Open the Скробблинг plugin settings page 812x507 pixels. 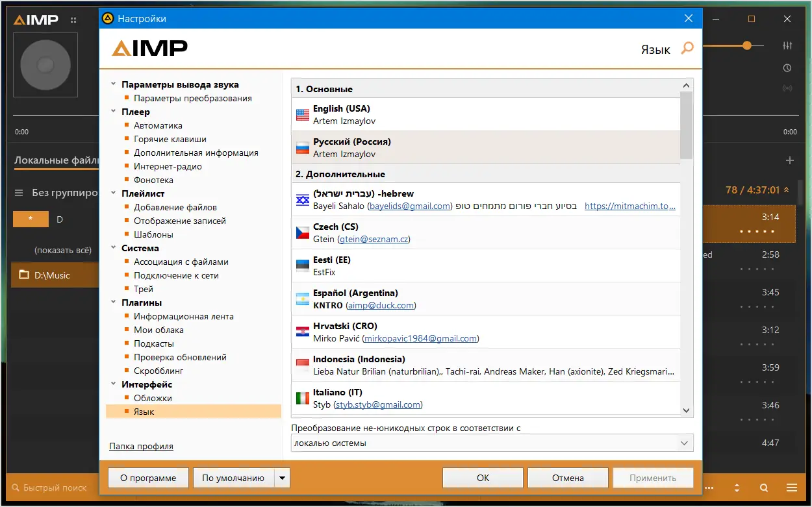[159, 371]
